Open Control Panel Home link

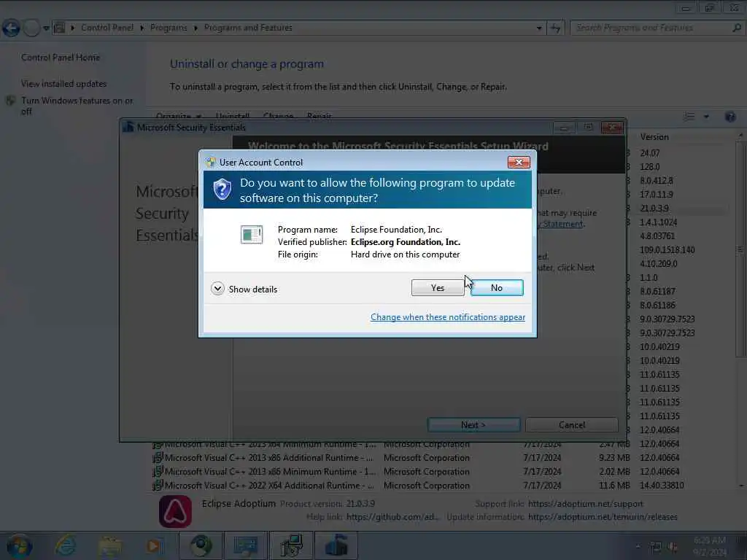pyautogui.click(x=61, y=58)
